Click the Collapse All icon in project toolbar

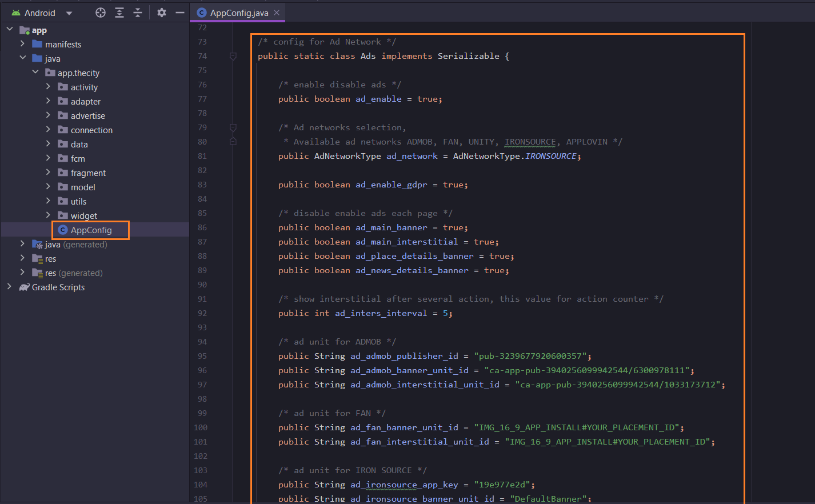138,13
